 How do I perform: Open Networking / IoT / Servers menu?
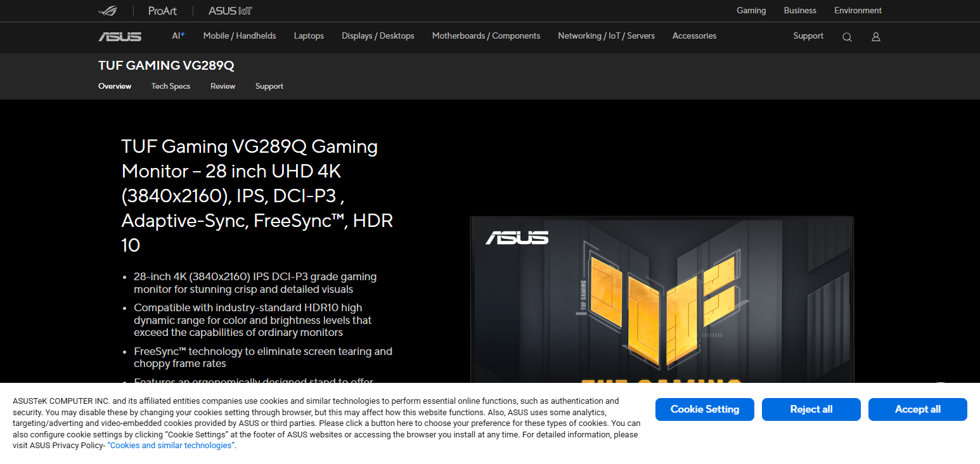click(x=606, y=36)
